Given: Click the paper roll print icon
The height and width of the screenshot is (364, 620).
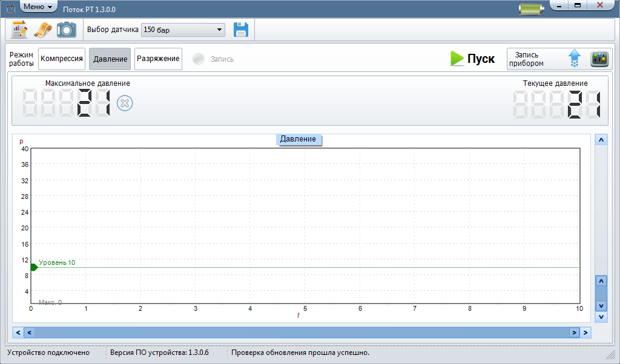Looking at the screenshot, I should point(42,30).
